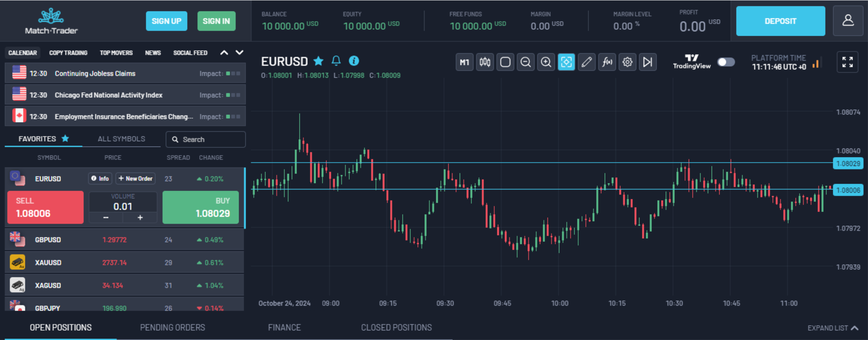Add EURUSD to favorites star

click(x=319, y=61)
